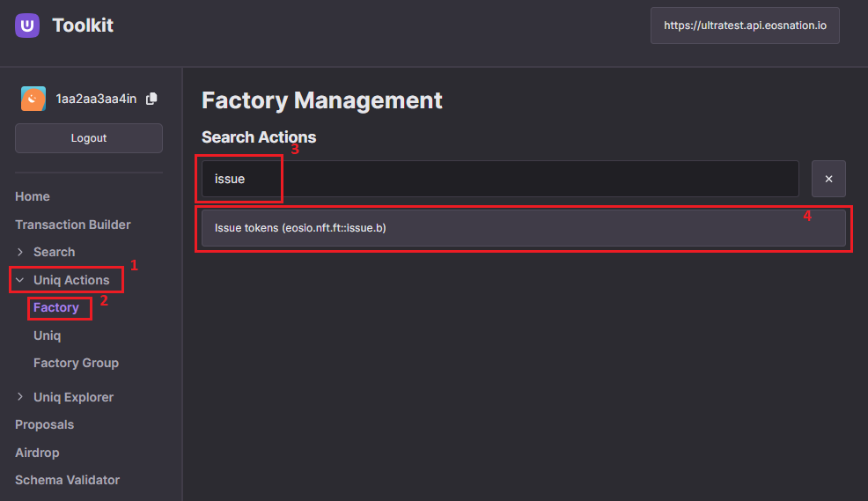Expand the Uniq Explorer chevron

click(x=20, y=397)
